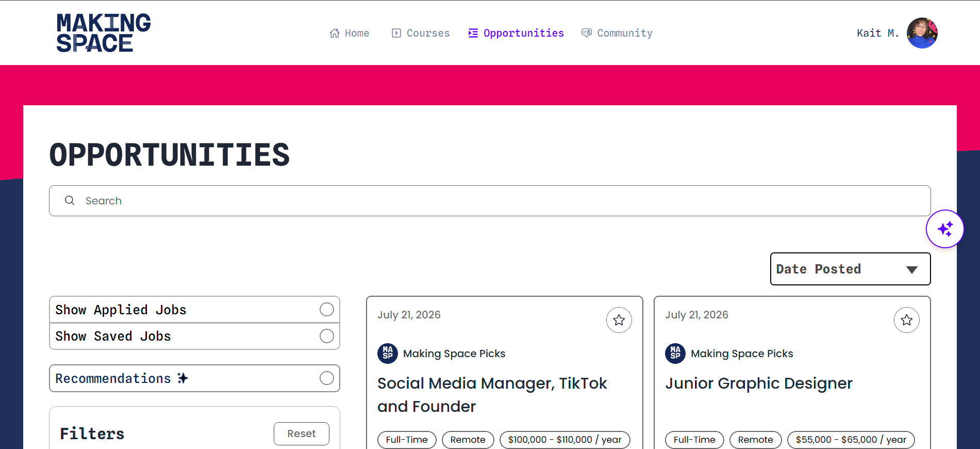
Task: Click the Home house icon
Action: coord(335,33)
